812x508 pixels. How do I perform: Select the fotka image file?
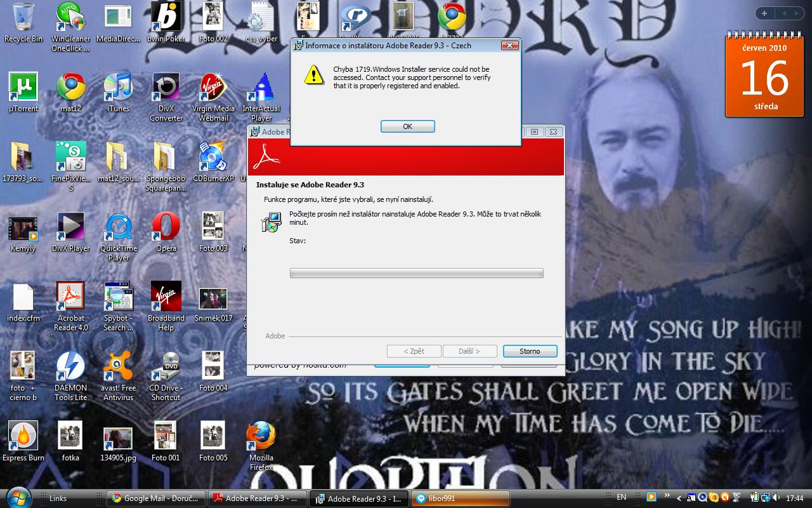pyautogui.click(x=70, y=442)
